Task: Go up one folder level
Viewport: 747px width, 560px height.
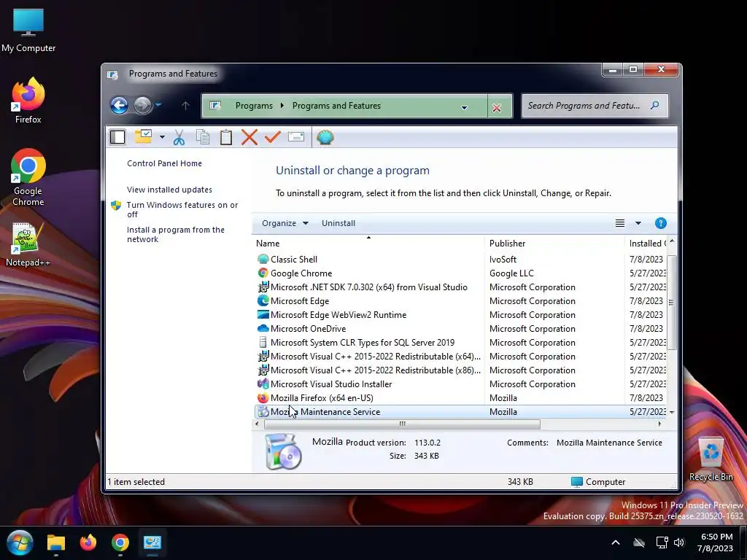Action: coord(185,106)
